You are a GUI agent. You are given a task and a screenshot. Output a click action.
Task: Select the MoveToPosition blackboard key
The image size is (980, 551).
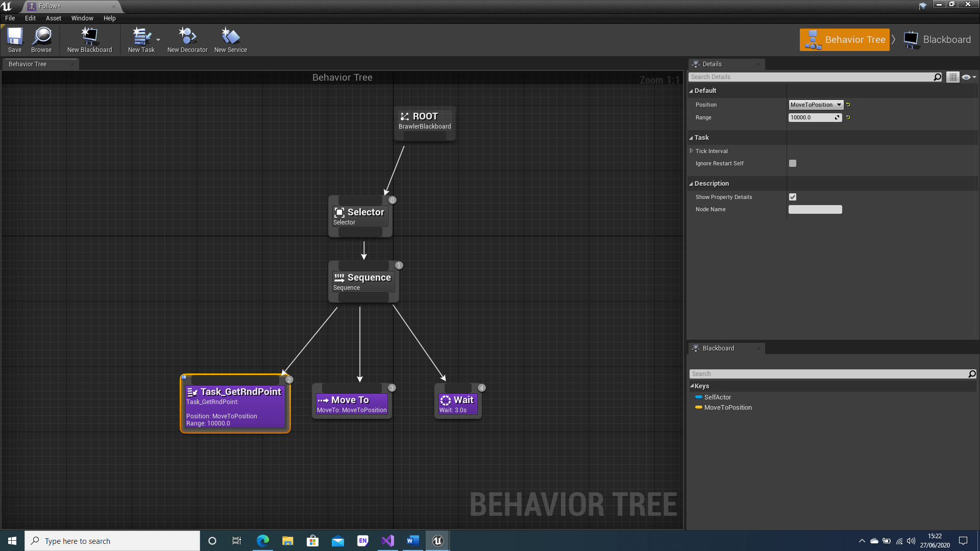point(728,408)
